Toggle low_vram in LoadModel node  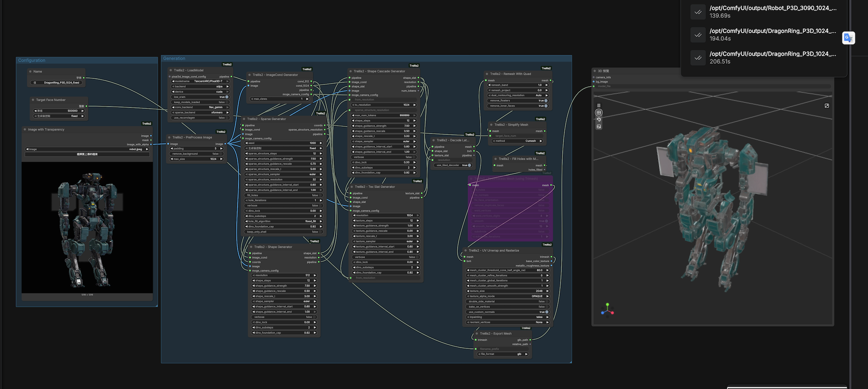(x=200, y=97)
